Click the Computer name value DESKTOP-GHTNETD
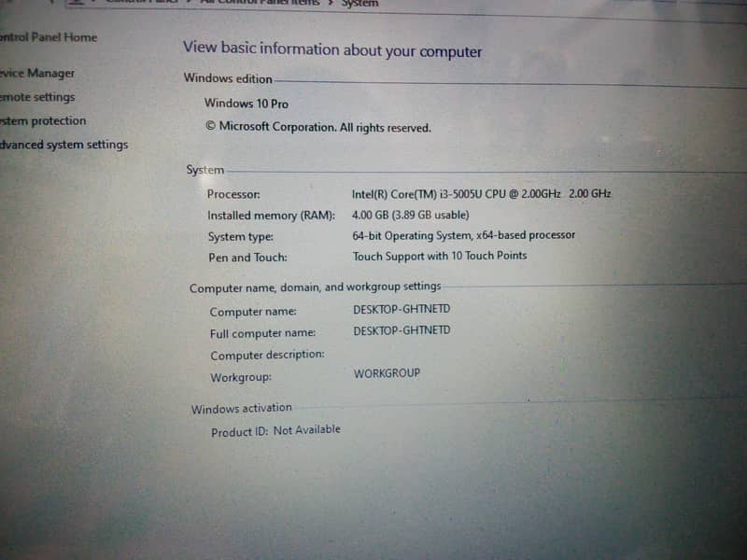This screenshot has height=560, width=747. point(401,309)
